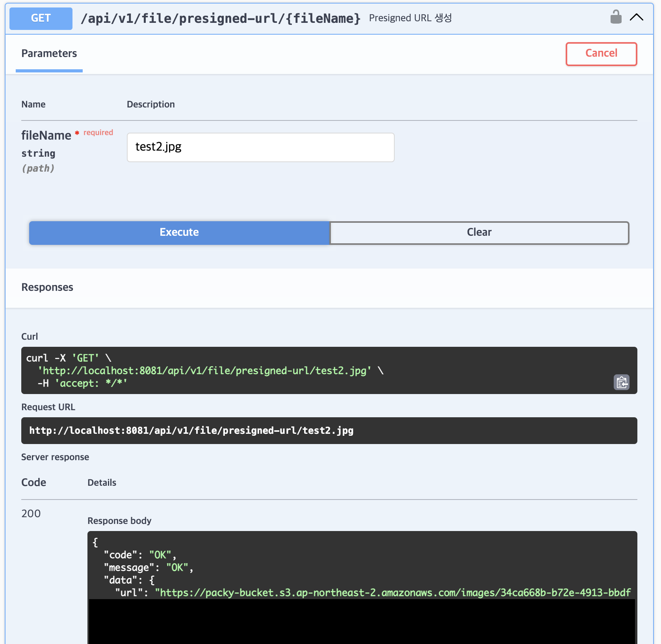Click the endpoint path /api/v1/file/presigned-url/{fileName}

tap(220, 18)
